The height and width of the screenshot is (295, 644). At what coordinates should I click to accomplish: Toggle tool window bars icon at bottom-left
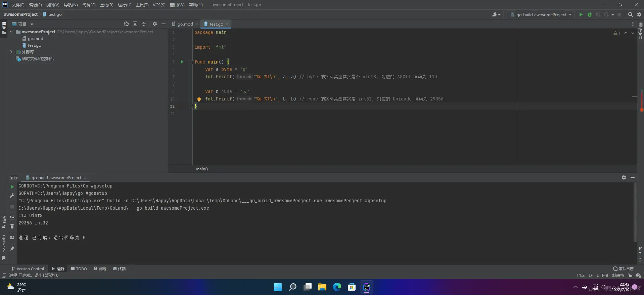pyautogui.click(x=4, y=276)
